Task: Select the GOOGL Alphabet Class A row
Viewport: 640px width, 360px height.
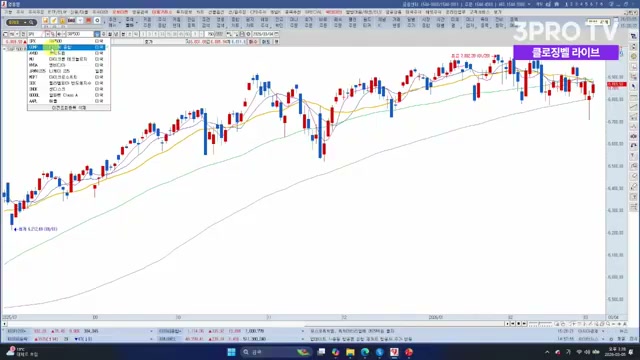Action: tap(68, 95)
